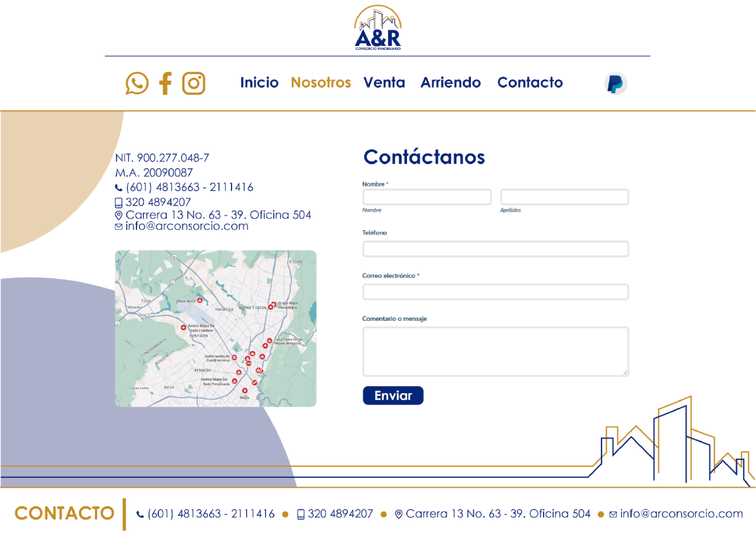Click the PayPal payment icon
This screenshot has height=543, width=756.
point(616,84)
